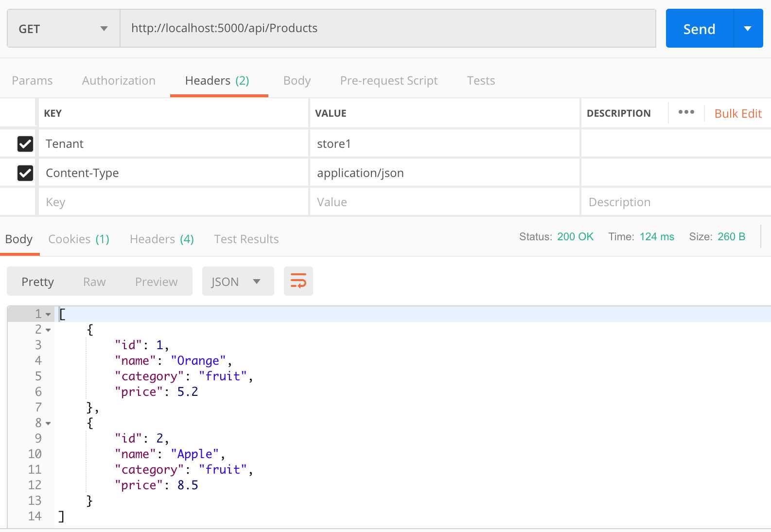The image size is (771, 532).
Task: Click the VALUE column header
Action: point(331,113)
